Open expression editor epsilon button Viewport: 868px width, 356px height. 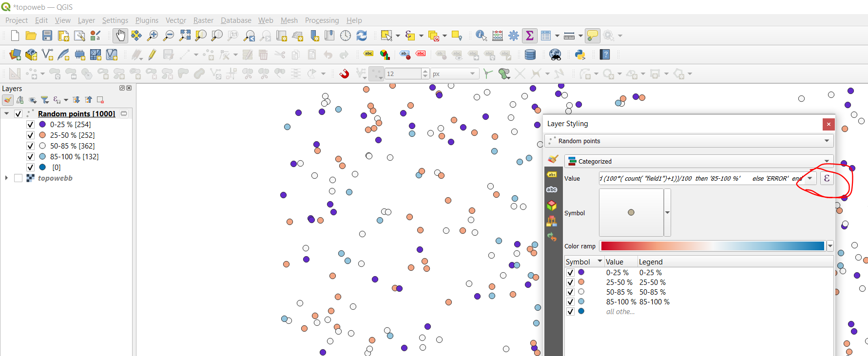[x=827, y=178]
